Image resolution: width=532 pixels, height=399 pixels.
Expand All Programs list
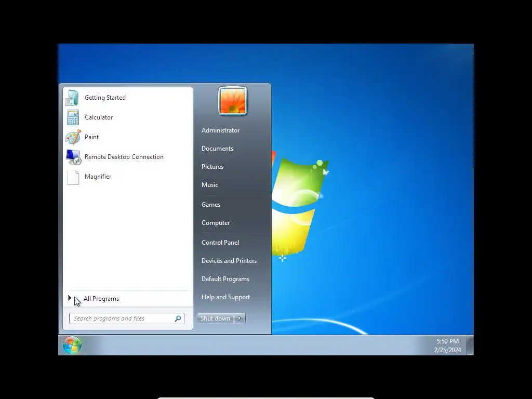[x=128, y=299]
